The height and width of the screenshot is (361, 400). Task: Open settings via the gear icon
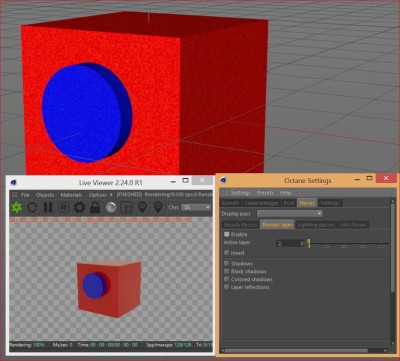[79, 207]
